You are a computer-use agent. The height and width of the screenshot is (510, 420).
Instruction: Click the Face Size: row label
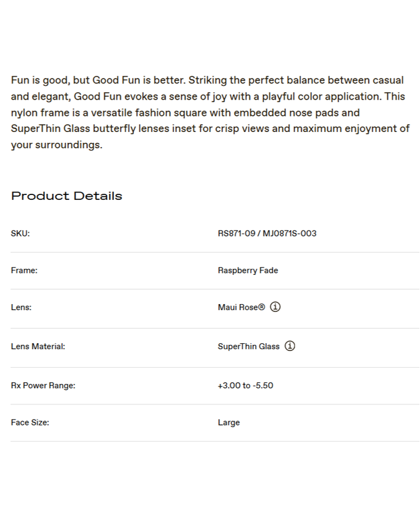tap(30, 422)
